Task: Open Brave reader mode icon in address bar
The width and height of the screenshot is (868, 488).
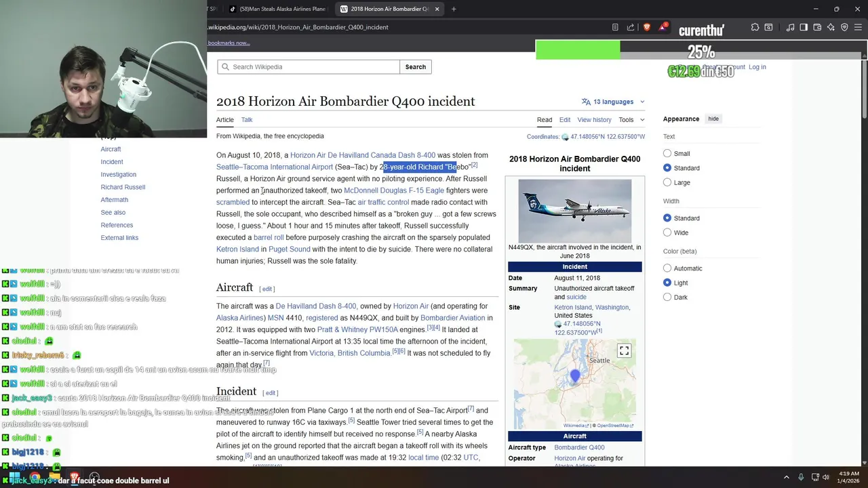Action: pyautogui.click(x=615, y=27)
